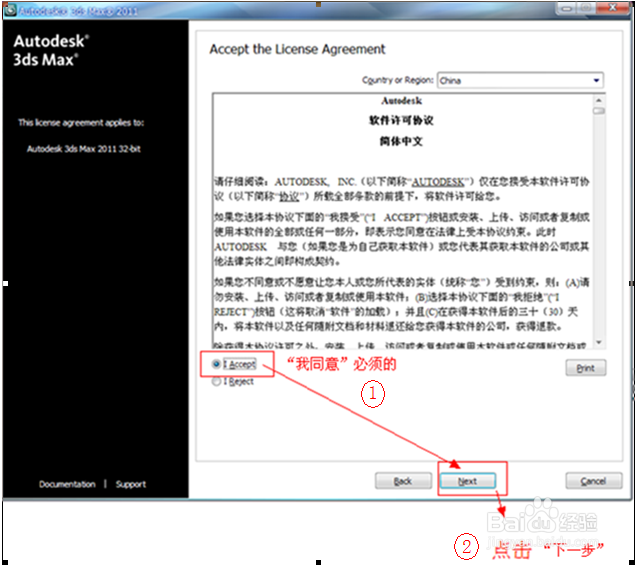Viewport: 635px width, 565px height.
Task: Print the license agreement
Action: pyautogui.click(x=586, y=368)
